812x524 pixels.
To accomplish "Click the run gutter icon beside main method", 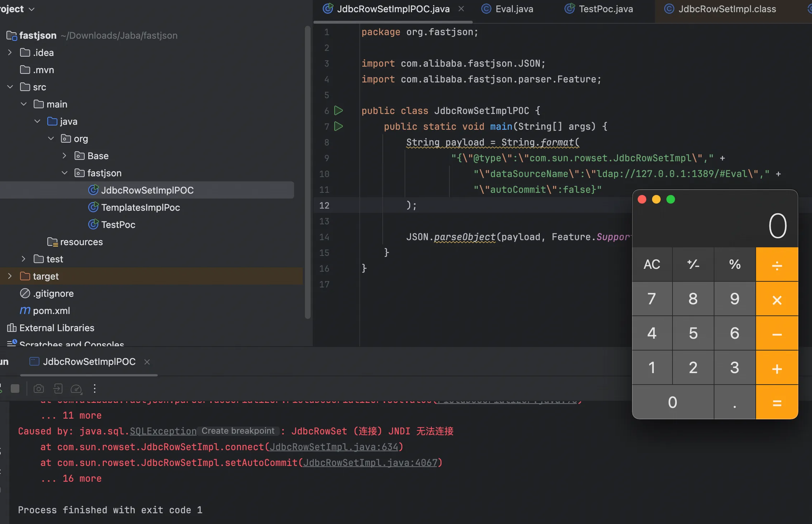I will [x=338, y=126].
